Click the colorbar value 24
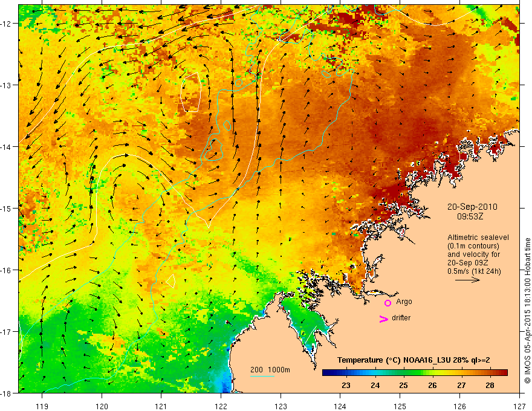Screen dimensions: 532x411 point(375,386)
